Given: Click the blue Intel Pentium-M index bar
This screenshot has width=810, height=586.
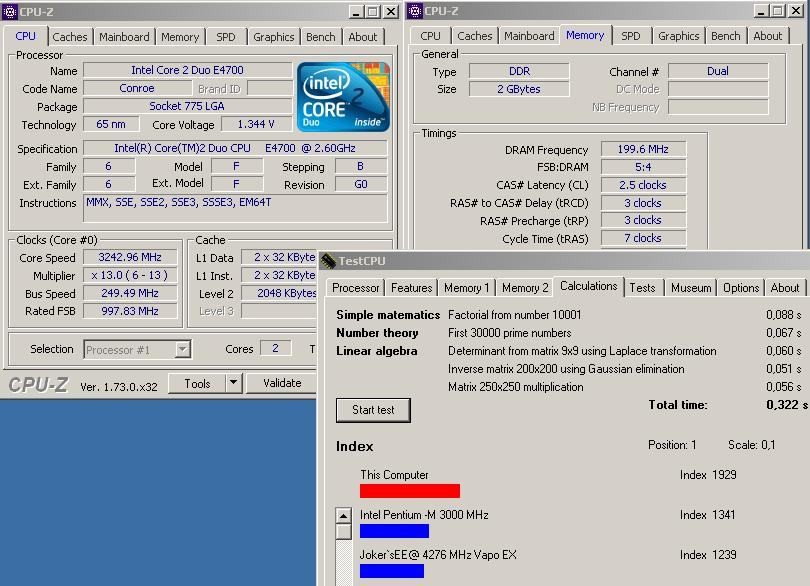Looking at the screenshot, I should tap(394, 531).
